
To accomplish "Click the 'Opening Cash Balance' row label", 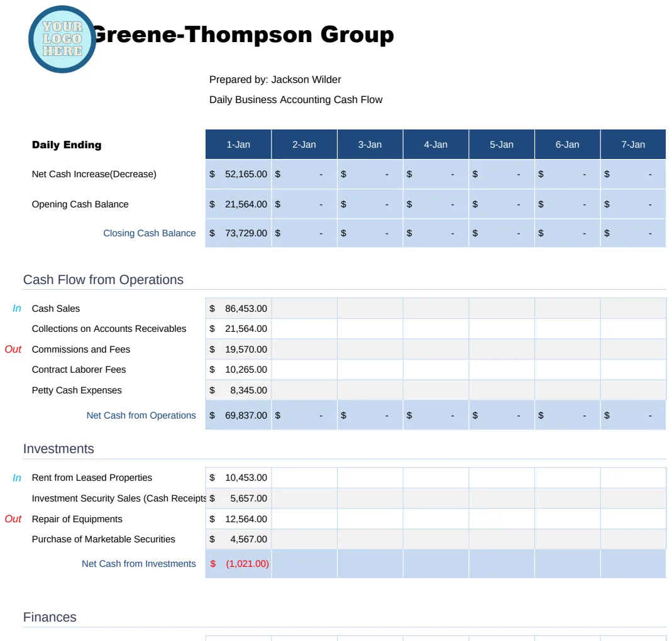I will point(80,204).
